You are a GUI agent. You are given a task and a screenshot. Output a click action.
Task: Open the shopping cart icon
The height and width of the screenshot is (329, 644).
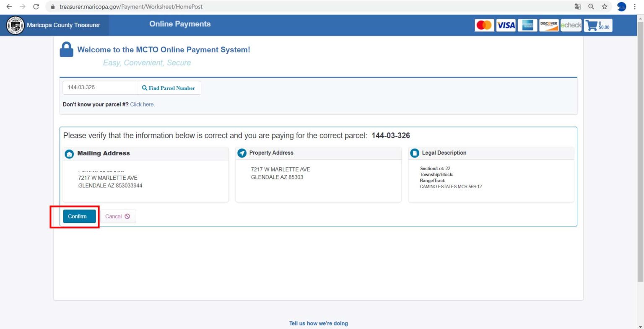(x=592, y=26)
